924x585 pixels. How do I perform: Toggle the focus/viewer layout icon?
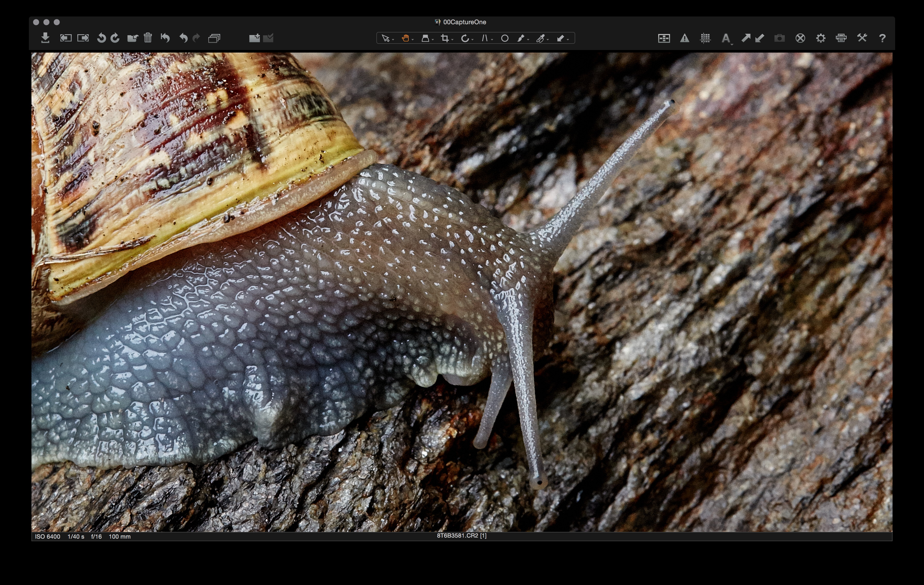click(x=664, y=38)
